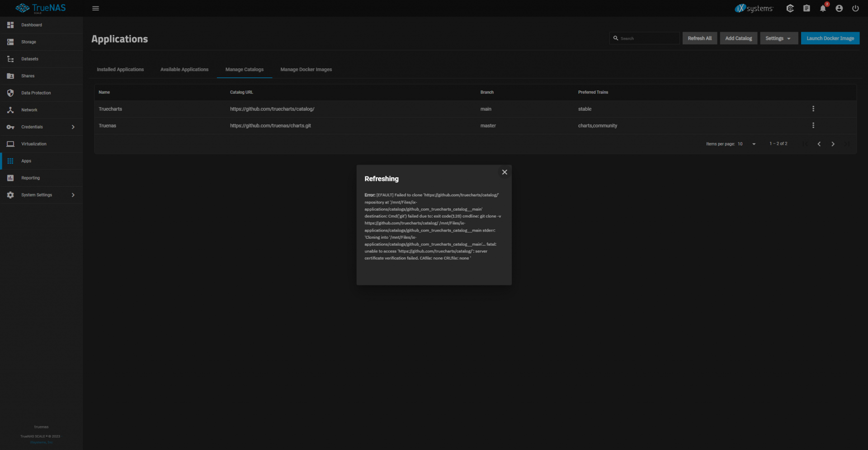Screen dimensions: 868x450
Task: Sort by the Branch column header
Action: (487, 92)
